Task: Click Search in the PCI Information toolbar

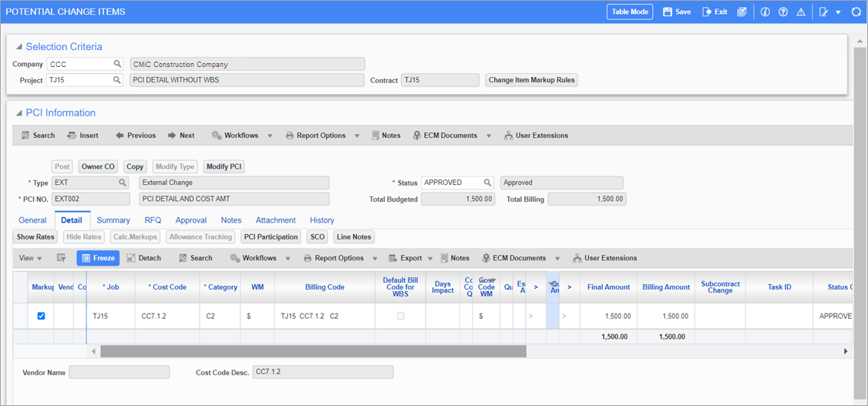Action: click(38, 135)
